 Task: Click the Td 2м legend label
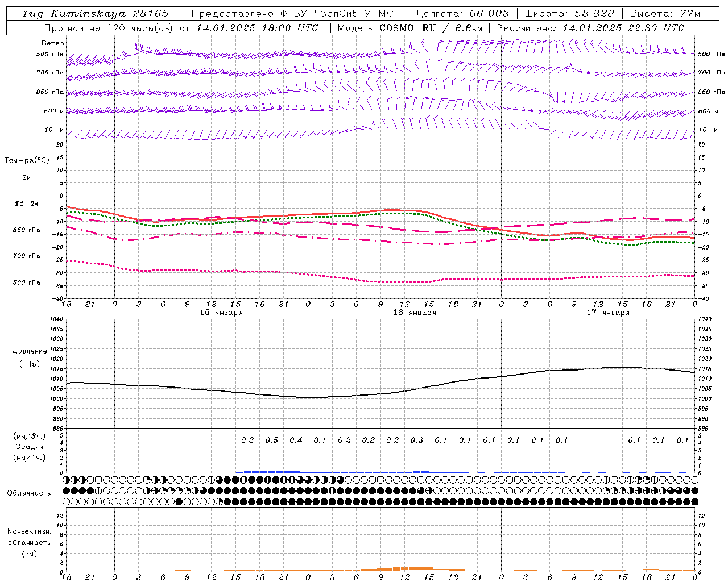pos(26,203)
